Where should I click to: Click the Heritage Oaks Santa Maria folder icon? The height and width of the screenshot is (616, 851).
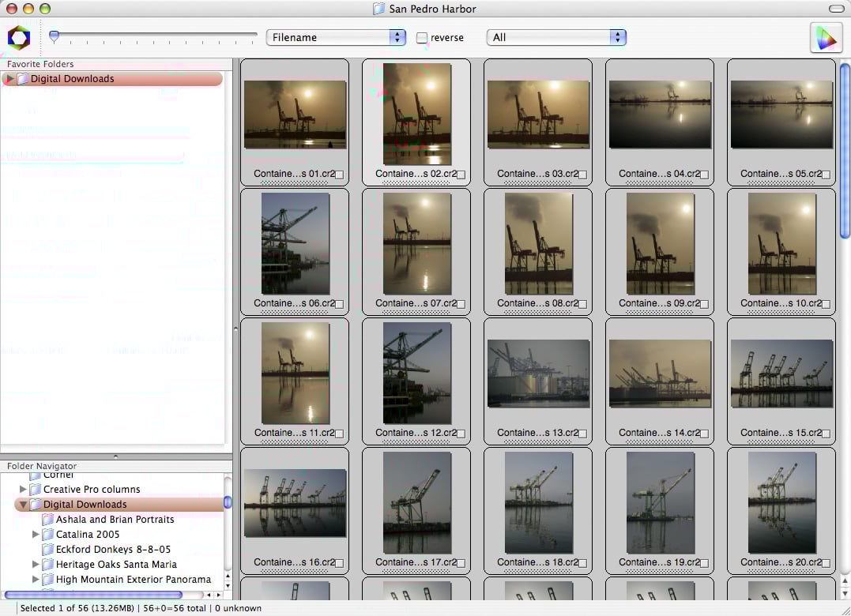(x=47, y=565)
